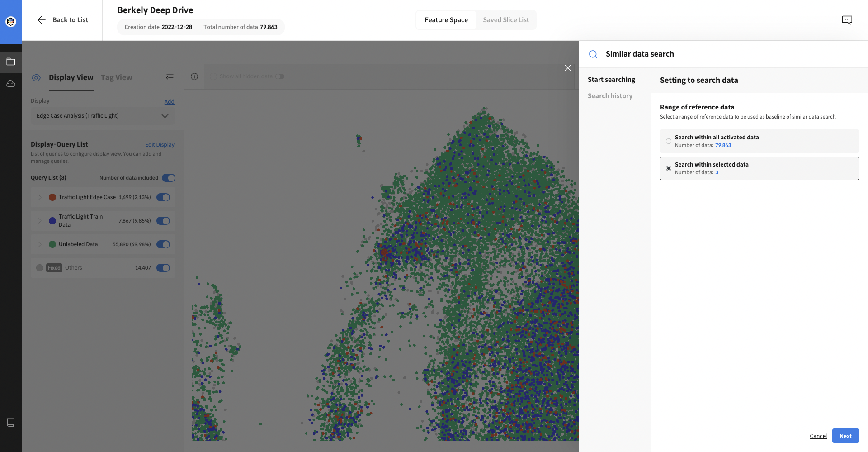868x452 pixels.
Task: Expand the Traffic Light Train Data query
Action: [40, 221]
